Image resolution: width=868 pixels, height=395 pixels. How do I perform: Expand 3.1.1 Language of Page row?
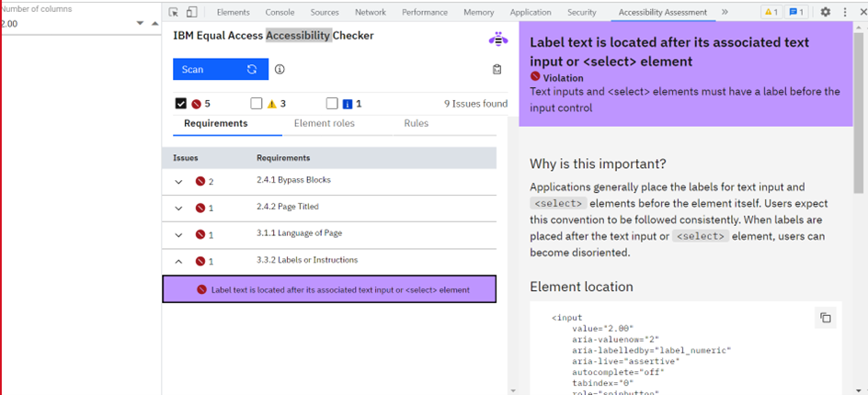(x=178, y=235)
